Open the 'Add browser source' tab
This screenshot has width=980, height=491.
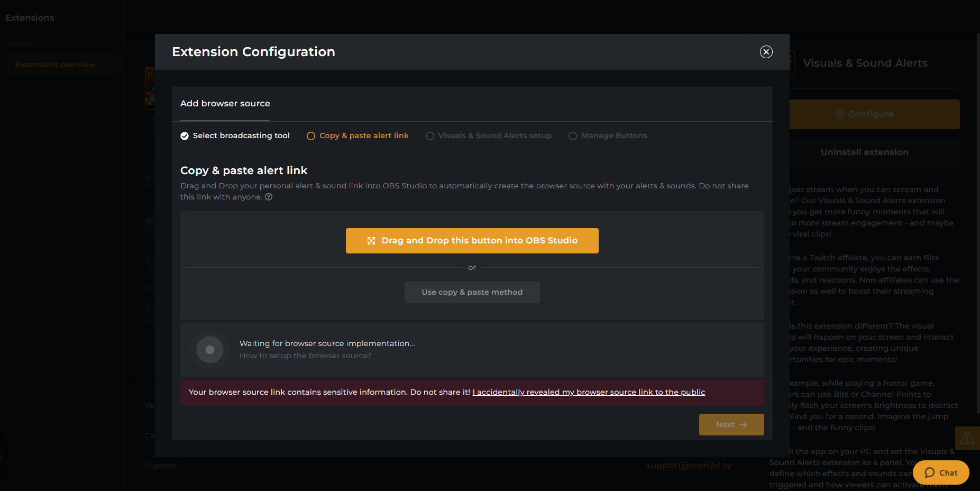coord(225,104)
